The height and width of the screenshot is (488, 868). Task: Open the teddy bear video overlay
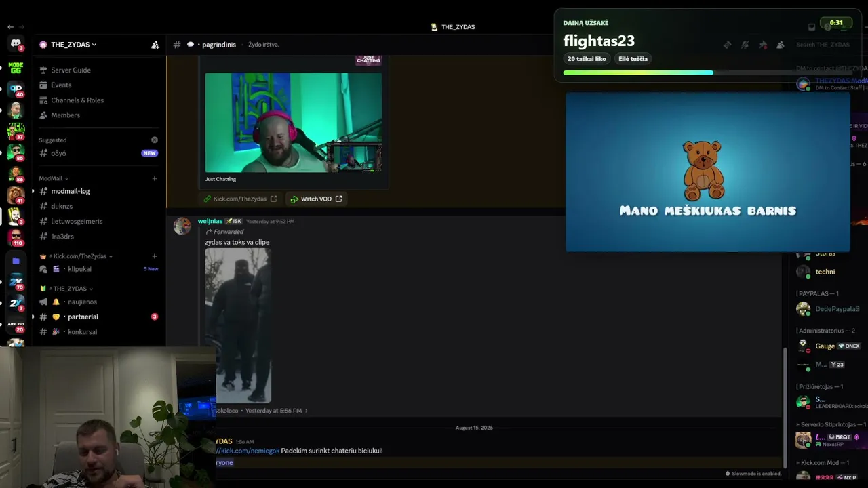708,172
